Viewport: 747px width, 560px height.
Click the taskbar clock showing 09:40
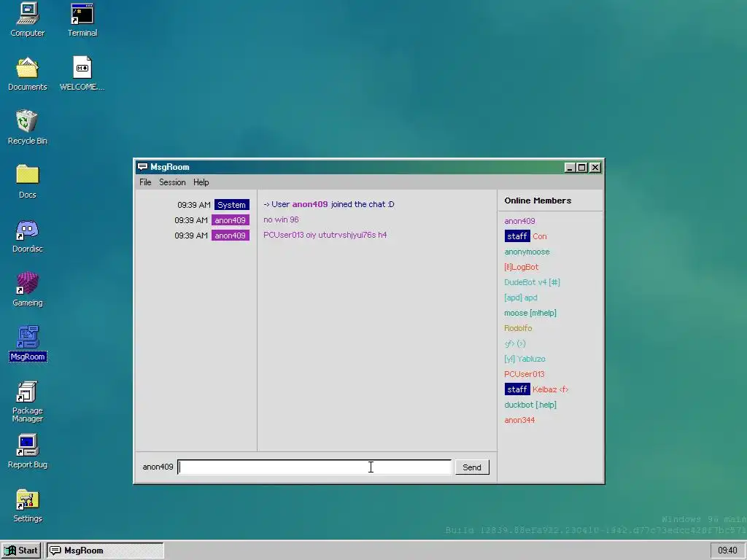pyautogui.click(x=727, y=551)
